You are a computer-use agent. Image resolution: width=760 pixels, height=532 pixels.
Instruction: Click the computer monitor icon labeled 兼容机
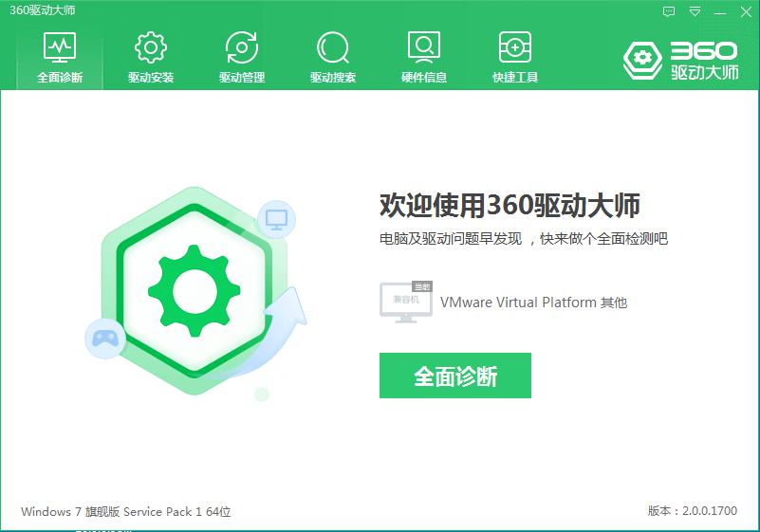[406, 302]
